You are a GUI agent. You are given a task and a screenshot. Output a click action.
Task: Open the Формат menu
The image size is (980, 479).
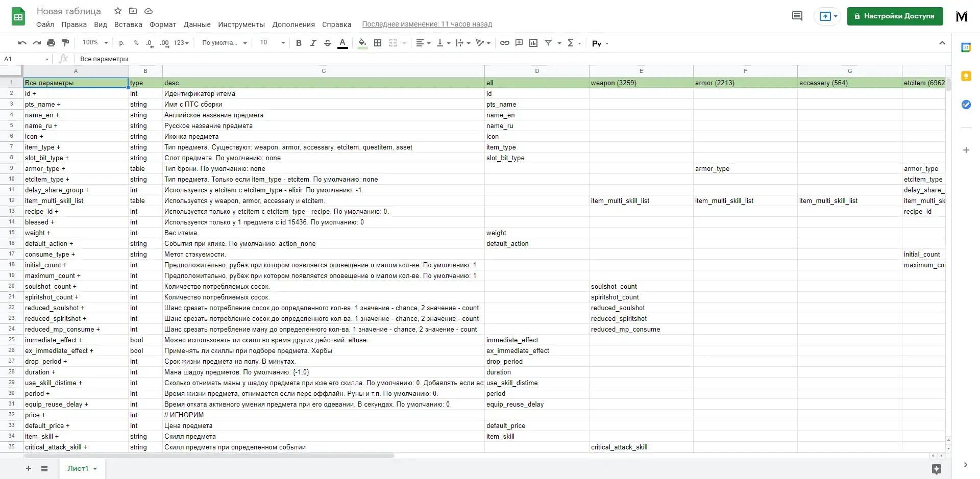162,24
